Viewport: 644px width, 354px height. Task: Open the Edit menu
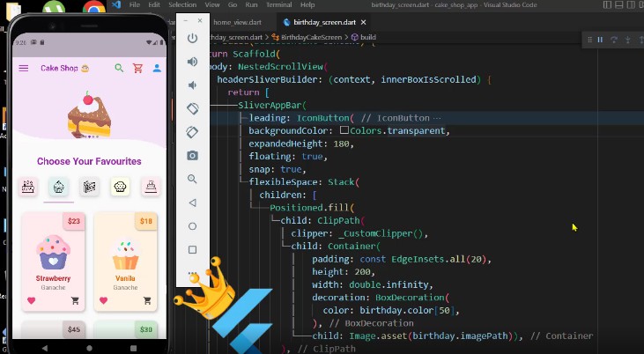(154, 5)
